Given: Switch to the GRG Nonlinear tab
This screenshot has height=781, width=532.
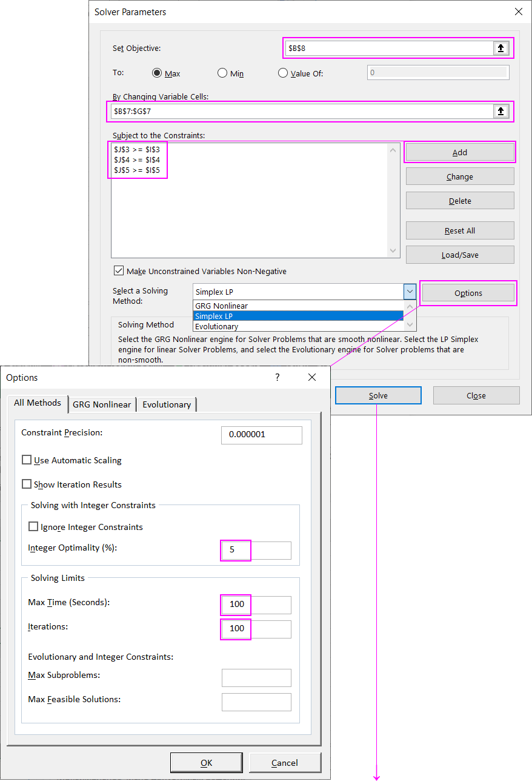Looking at the screenshot, I should pos(102,404).
